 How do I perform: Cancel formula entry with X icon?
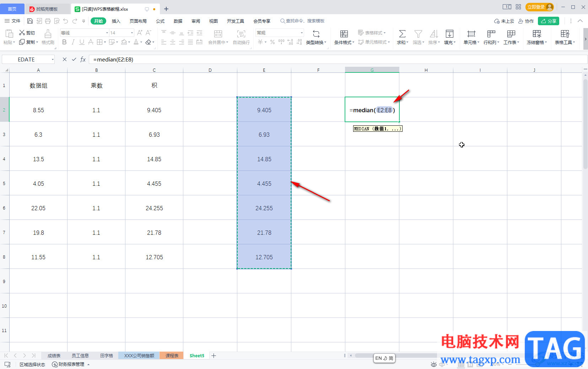[x=65, y=59]
